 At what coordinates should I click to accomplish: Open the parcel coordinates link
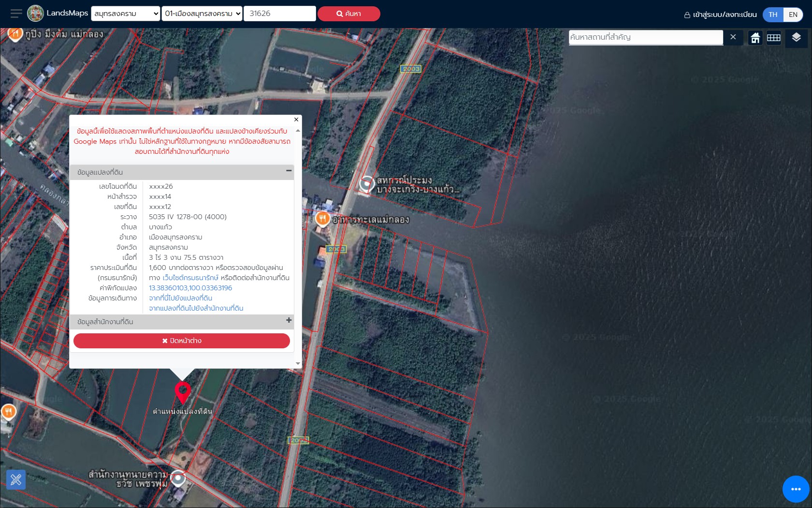(190, 288)
